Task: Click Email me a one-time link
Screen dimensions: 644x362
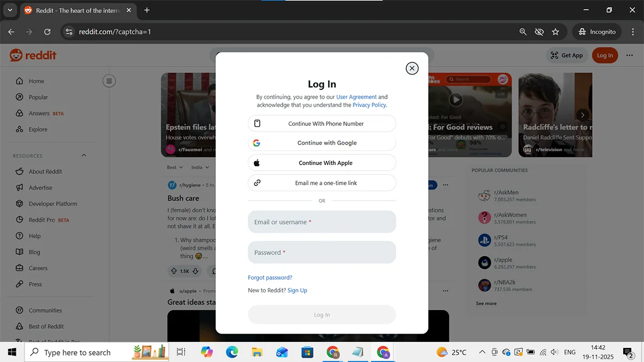Action: [321, 183]
